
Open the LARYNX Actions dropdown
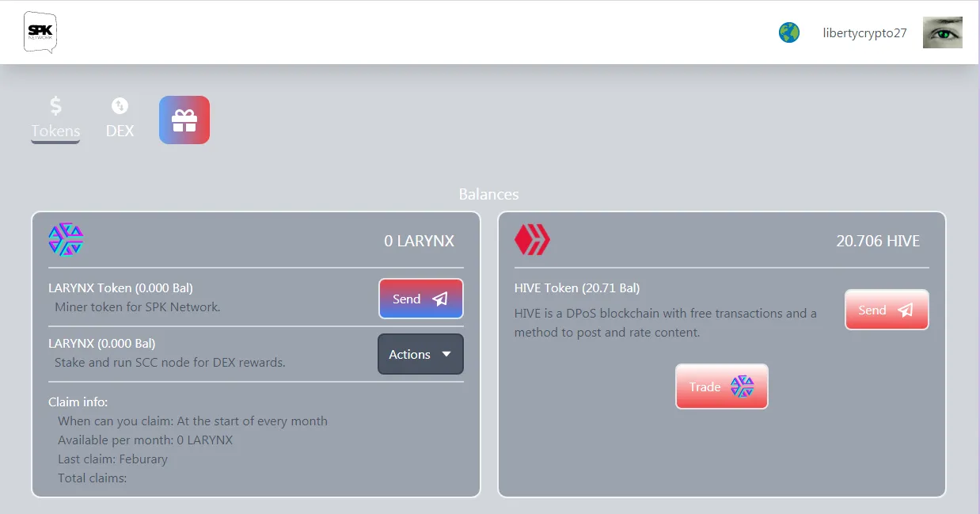click(x=420, y=354)
